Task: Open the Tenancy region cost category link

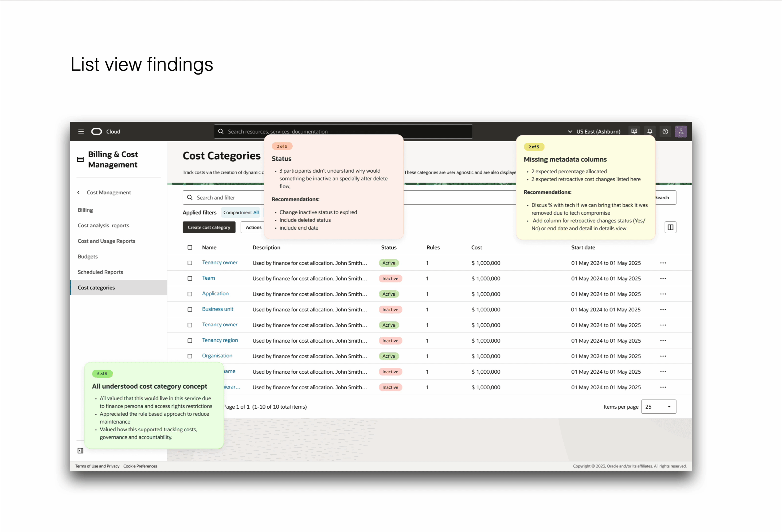Action: click(x=220, y=341)
